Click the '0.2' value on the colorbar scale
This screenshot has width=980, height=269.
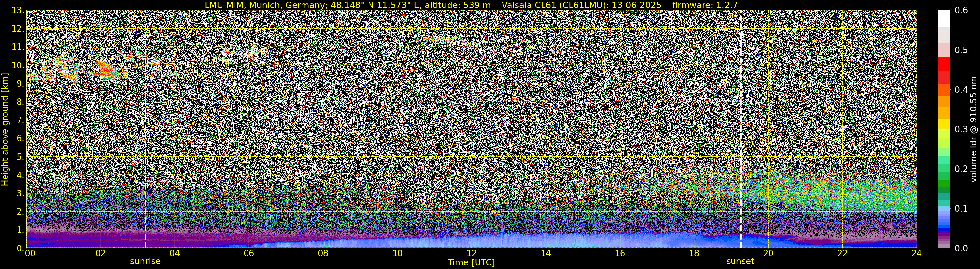click(961, 169)
